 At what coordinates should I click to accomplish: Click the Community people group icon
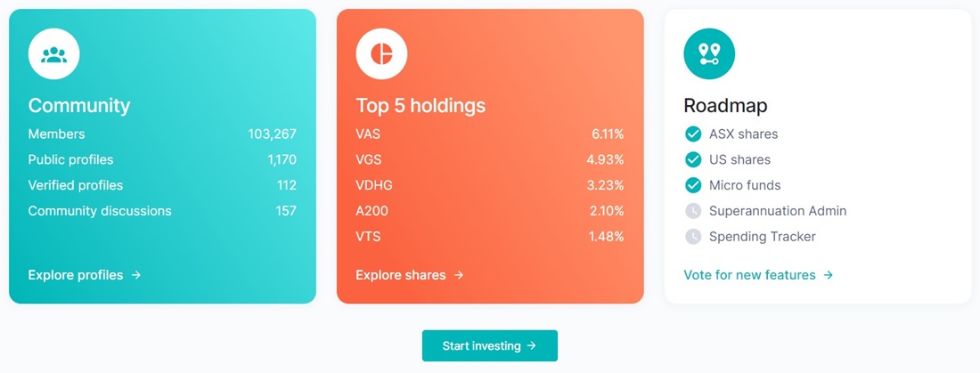(53, 53)
